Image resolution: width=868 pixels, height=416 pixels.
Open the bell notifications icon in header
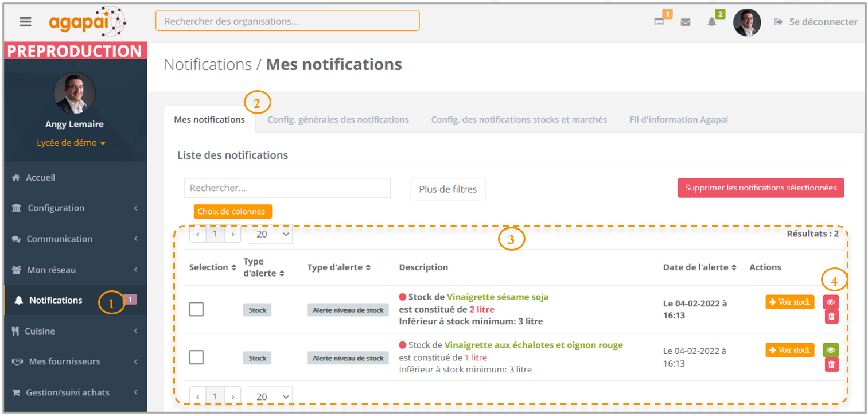coord(711,22)
